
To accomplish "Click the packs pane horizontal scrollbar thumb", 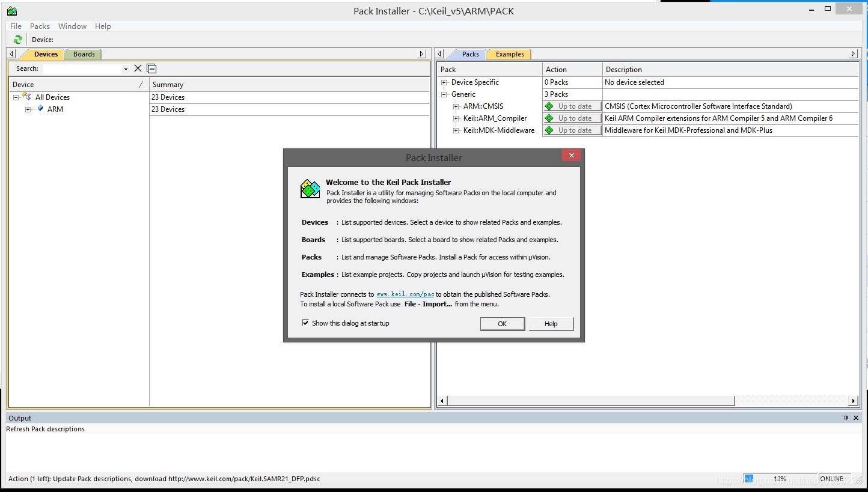I will click(x=590, y=401).
